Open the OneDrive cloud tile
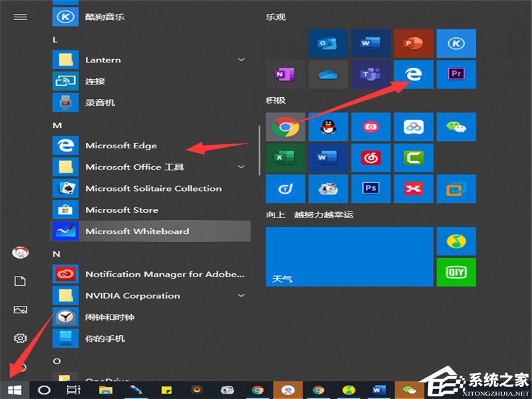 click(x=328, y=74)
